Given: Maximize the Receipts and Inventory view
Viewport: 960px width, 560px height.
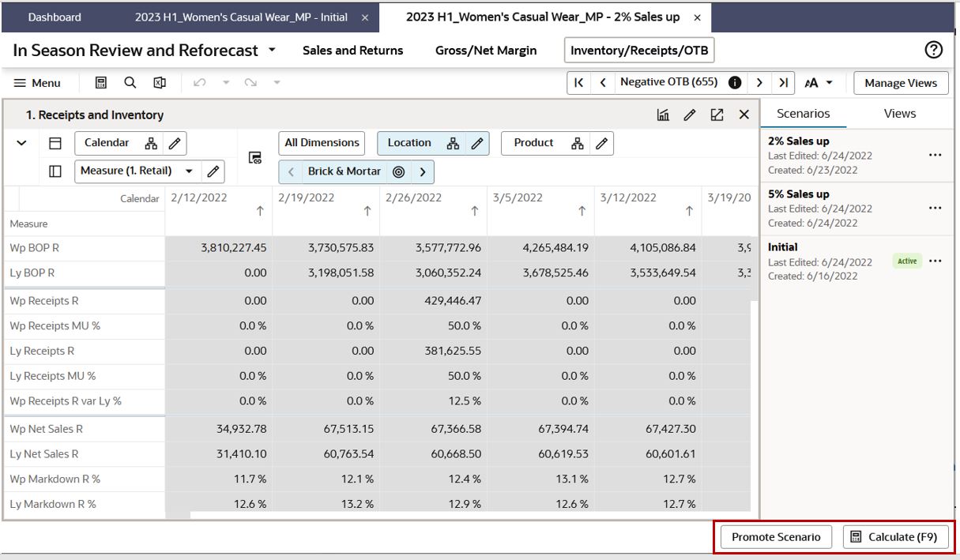Looking at the screenshot, I should pos(717,115).
